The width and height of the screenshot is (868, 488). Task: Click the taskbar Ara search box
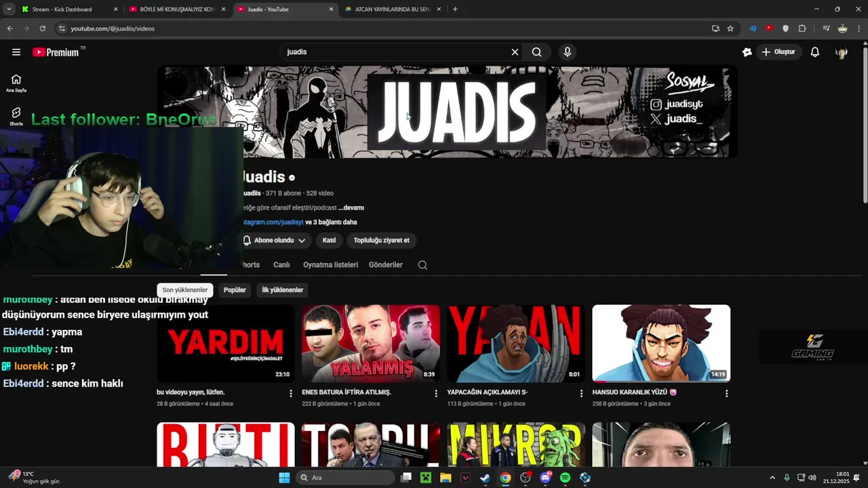[345, 478]
